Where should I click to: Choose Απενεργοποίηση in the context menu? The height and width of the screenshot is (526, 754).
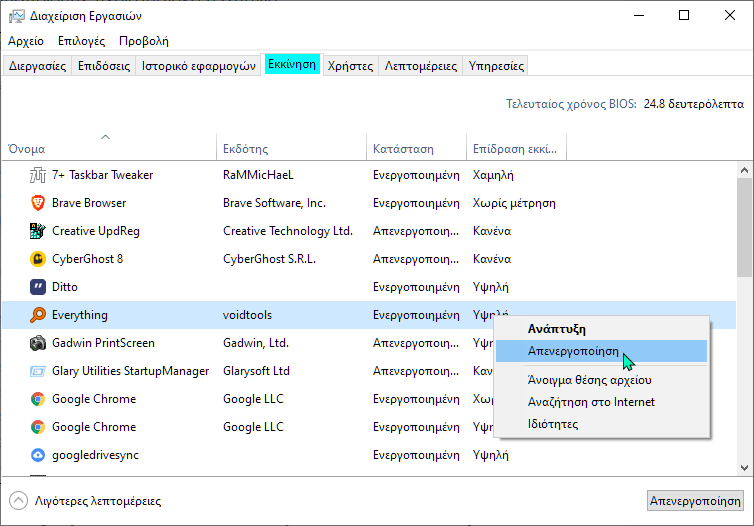(x=602, y=351)
